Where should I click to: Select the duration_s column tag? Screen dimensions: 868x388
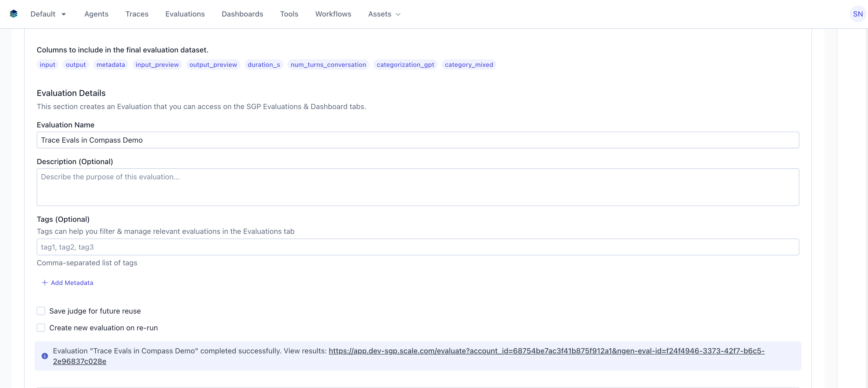click(263, 65)
